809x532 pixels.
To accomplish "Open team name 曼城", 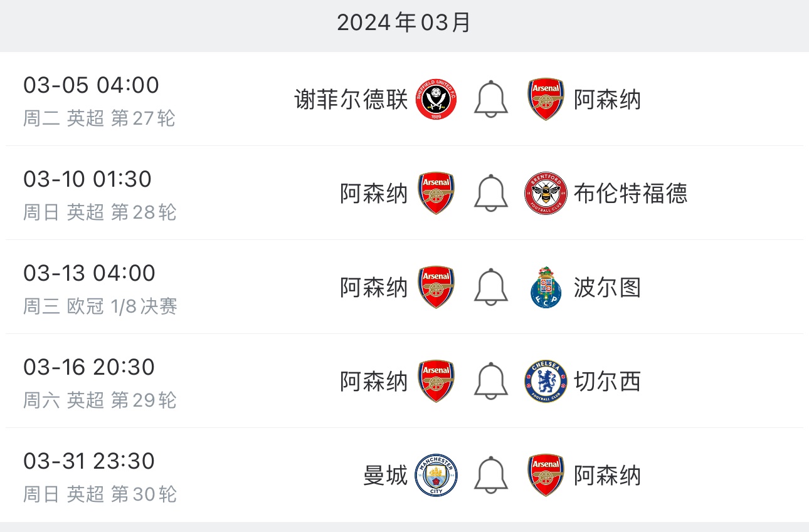I will click(386, 476).
